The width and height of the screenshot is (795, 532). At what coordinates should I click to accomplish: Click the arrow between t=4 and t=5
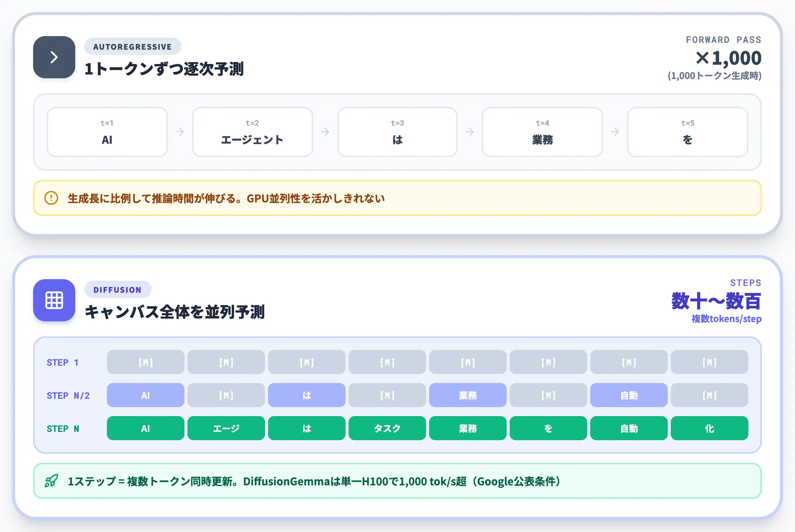[x=615, y=132]
